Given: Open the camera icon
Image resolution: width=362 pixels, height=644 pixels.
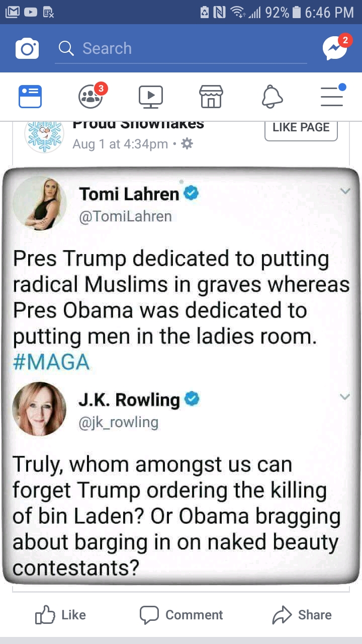Looking at the screenshot, I should [x=27, y=48].
